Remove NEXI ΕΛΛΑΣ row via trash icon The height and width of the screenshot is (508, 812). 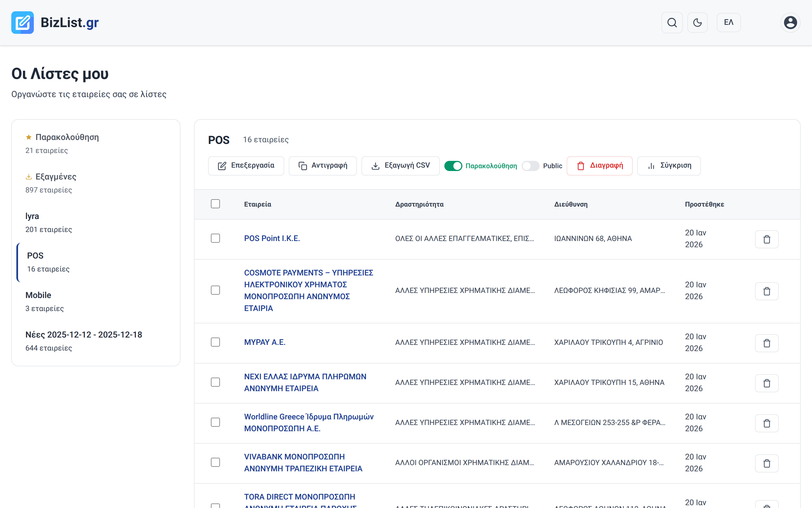point(767,383)
